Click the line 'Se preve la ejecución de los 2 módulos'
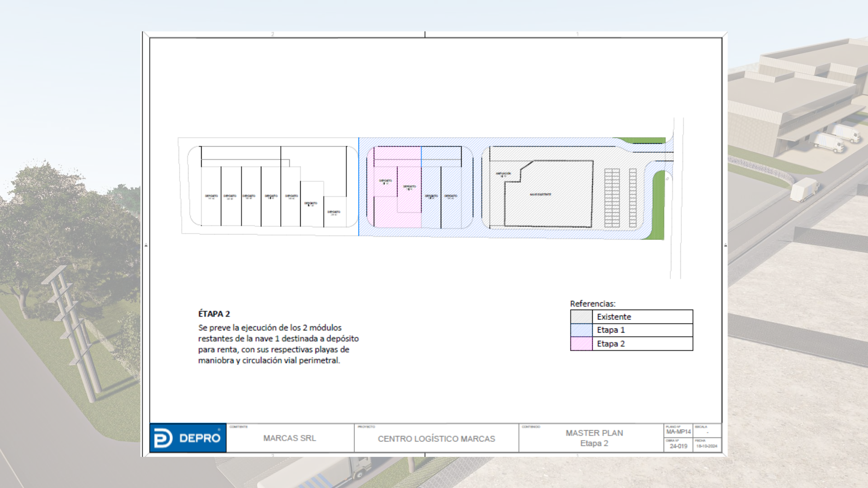 tap(270, 328)
